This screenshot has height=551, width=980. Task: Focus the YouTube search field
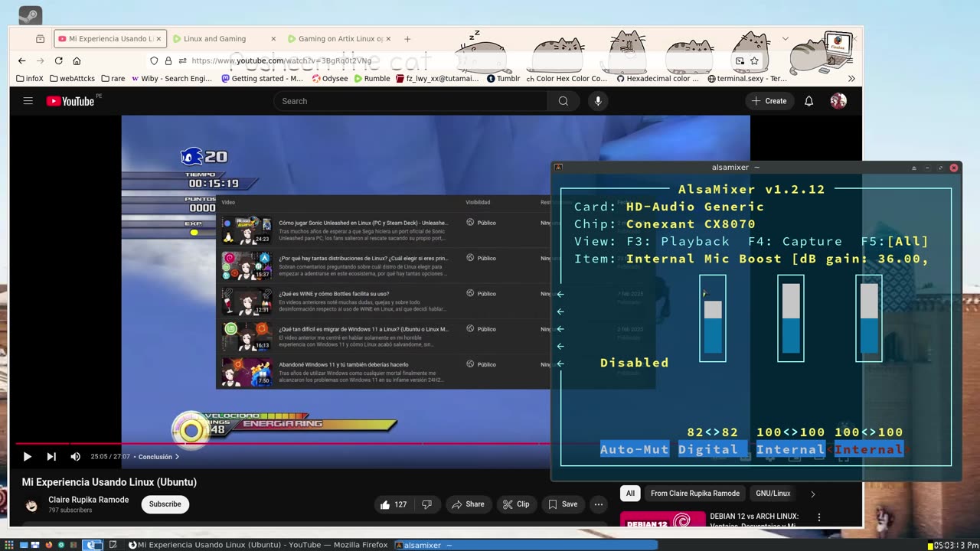410,101
